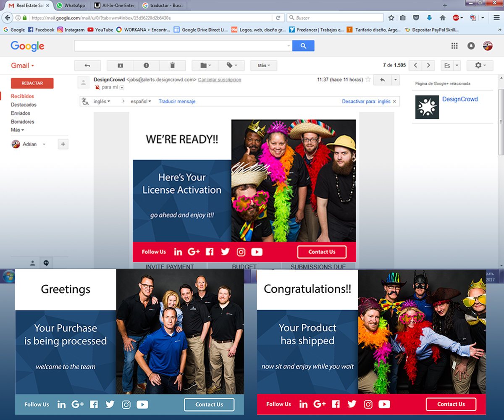Open more reply options arrow
The width and height of the screenshot is (504, 420).
click(395, 80)
